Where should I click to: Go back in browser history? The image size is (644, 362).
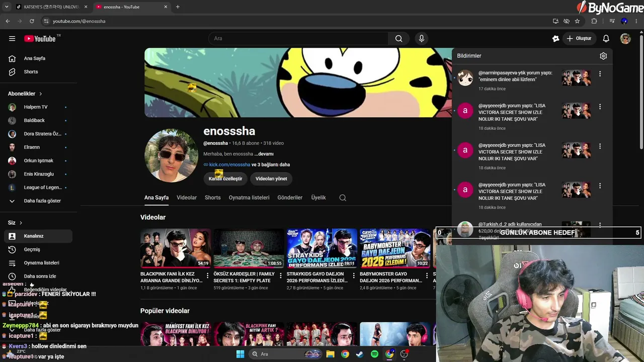8,21
